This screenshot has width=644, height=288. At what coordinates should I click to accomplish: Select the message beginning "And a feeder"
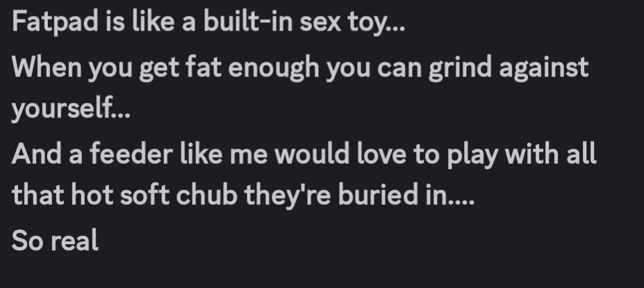303,154
